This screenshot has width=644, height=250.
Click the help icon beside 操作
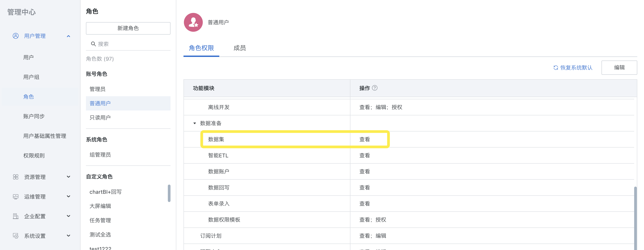point(375,88)
